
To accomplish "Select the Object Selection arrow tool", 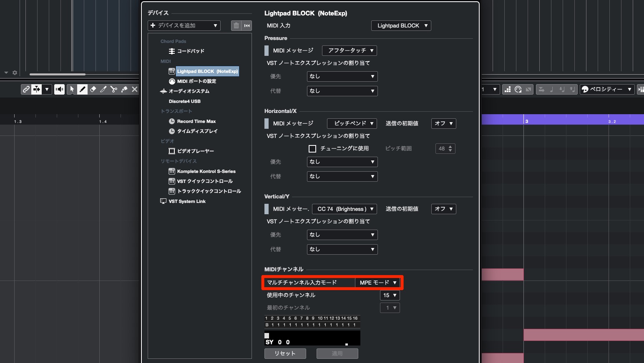I will (x=72, y=89).
